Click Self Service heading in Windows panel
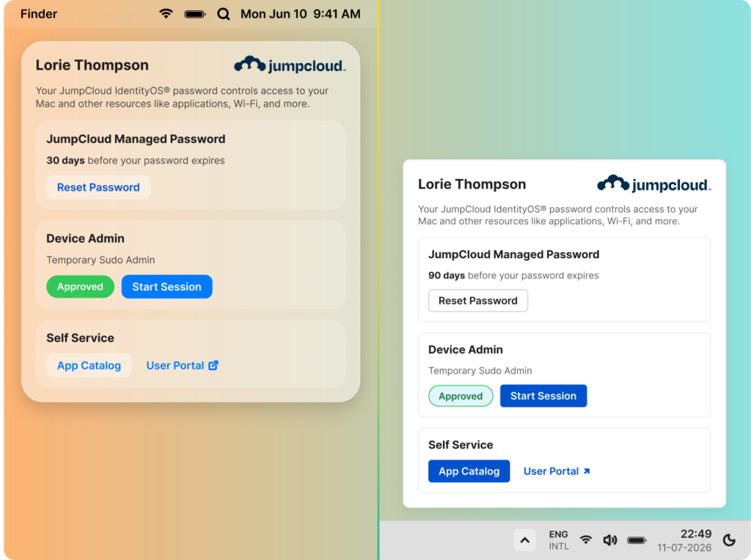This screenshot has width=751, height=560. [x=461, y=445]
